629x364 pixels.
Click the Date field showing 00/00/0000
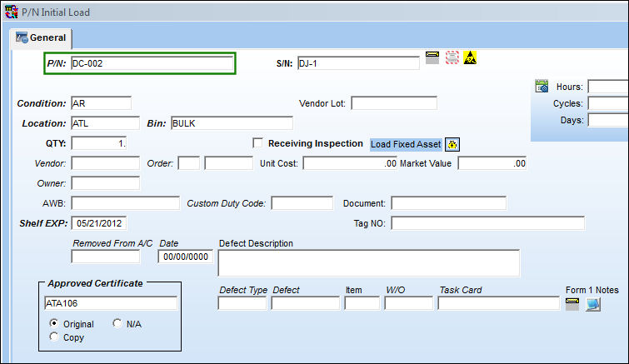click(x=185, y=257)
